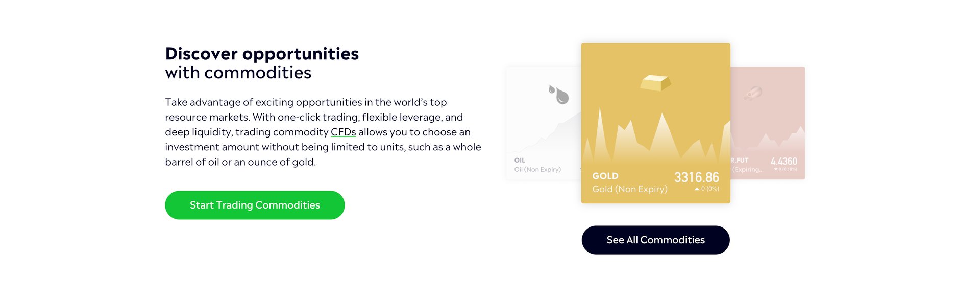980x297 pixels.
Task: Click the 3316.86 gold price
Action: pyautogui.click(x=697, y=177)
